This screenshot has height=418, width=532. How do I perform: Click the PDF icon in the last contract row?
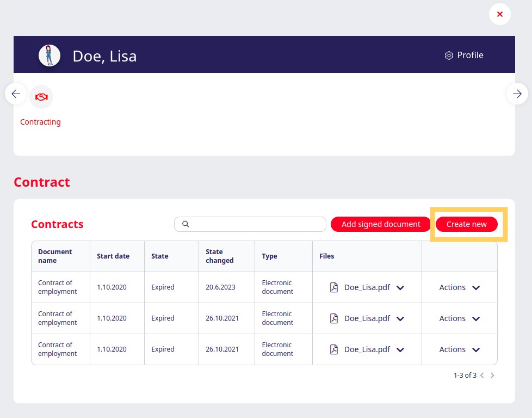pyautogui.click(x=334, y=349)
